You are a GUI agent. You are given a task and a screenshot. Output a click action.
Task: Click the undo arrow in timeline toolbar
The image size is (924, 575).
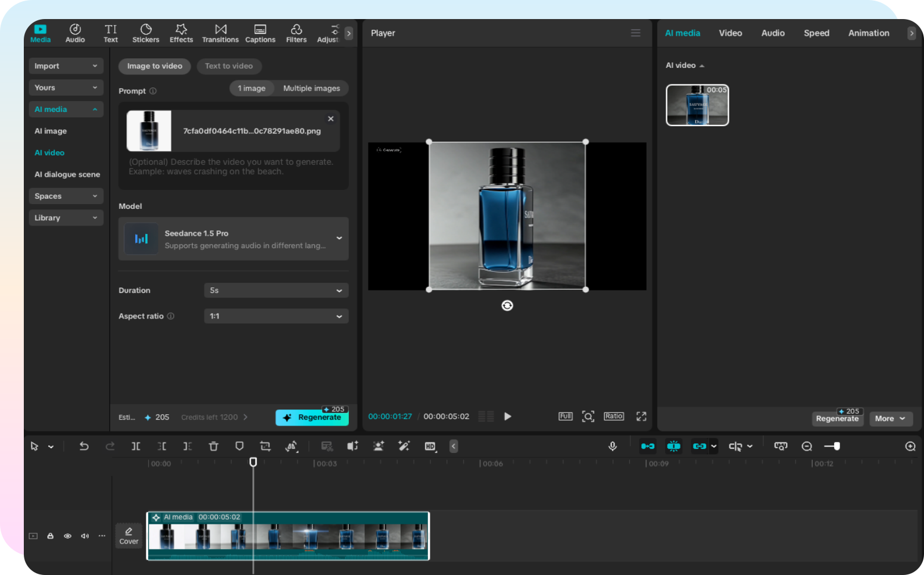[x=84, y=446]
